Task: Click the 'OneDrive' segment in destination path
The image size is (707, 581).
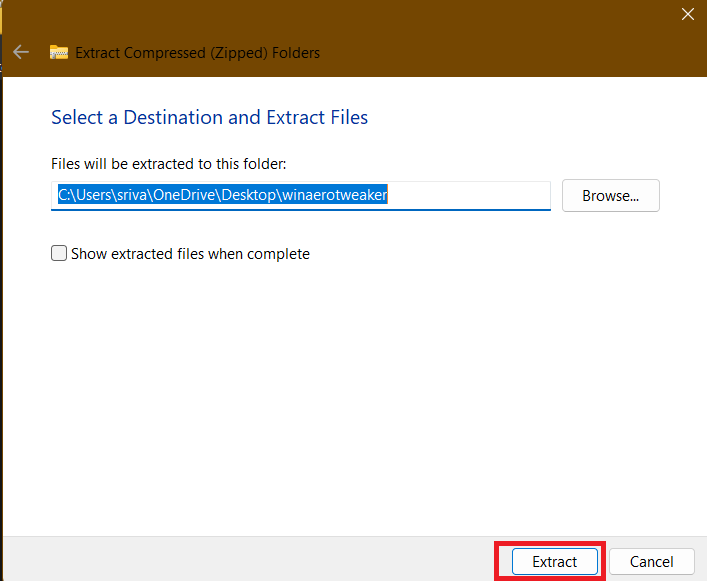Action: [190, 196]
